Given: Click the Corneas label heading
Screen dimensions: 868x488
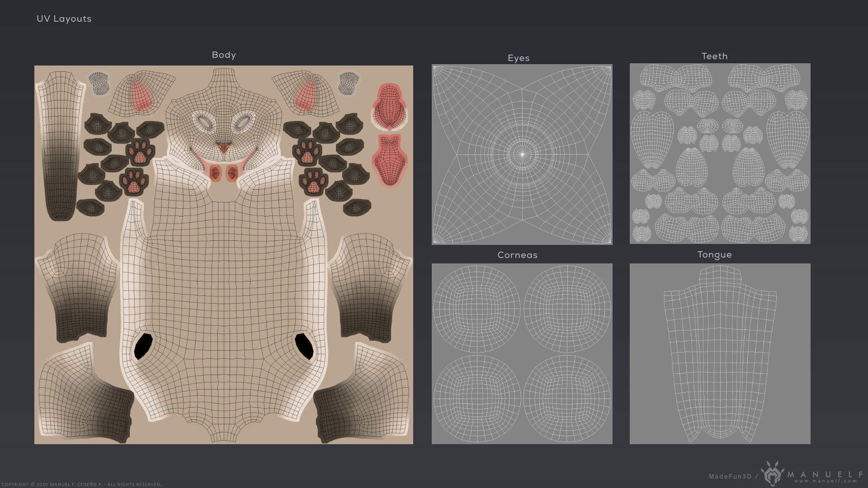Looking at the screenshot, I should click(x=517, y=255).
